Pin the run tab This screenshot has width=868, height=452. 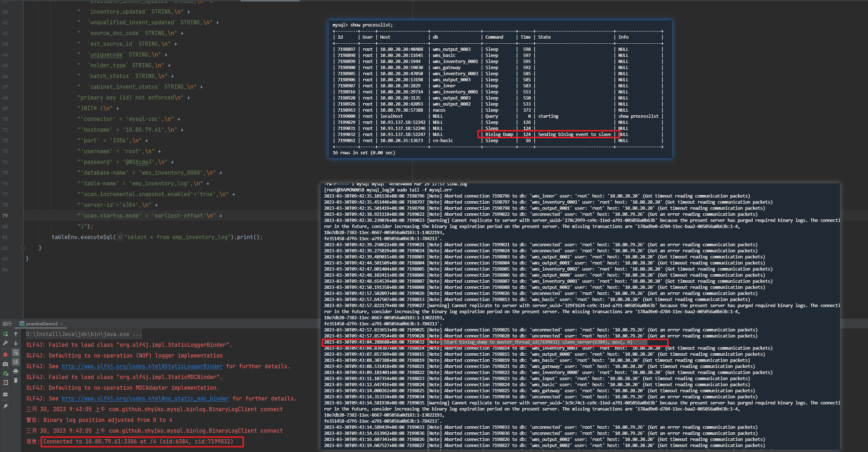(x=5, y=406)
